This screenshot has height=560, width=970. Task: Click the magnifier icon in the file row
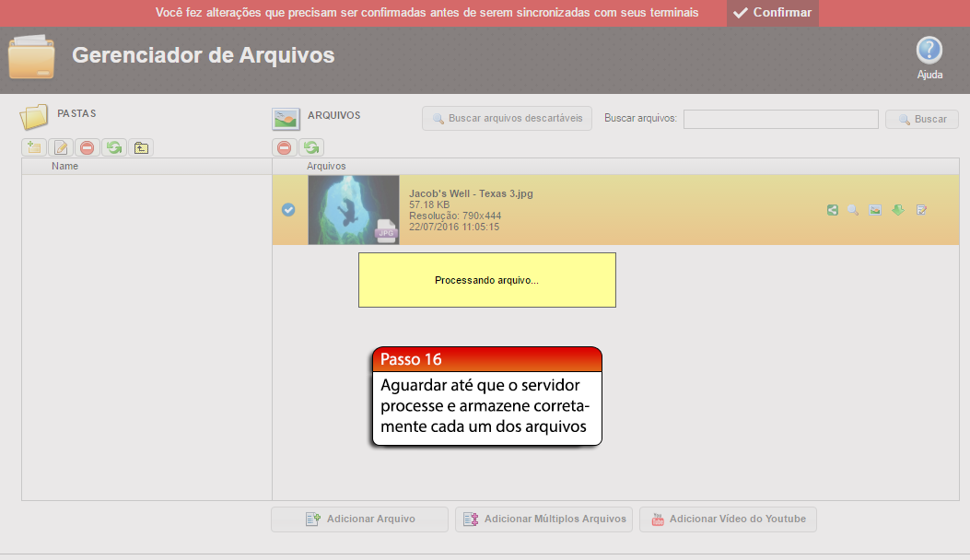853,210
